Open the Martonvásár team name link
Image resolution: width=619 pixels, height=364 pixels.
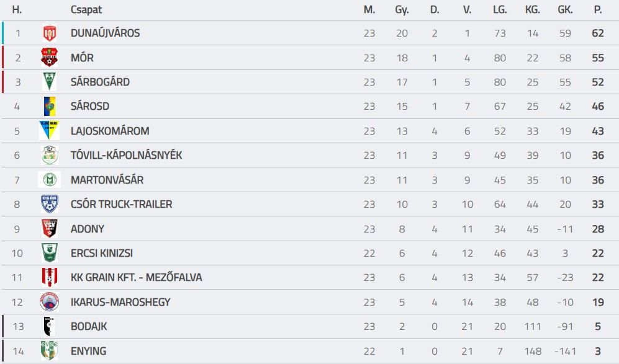107,180
